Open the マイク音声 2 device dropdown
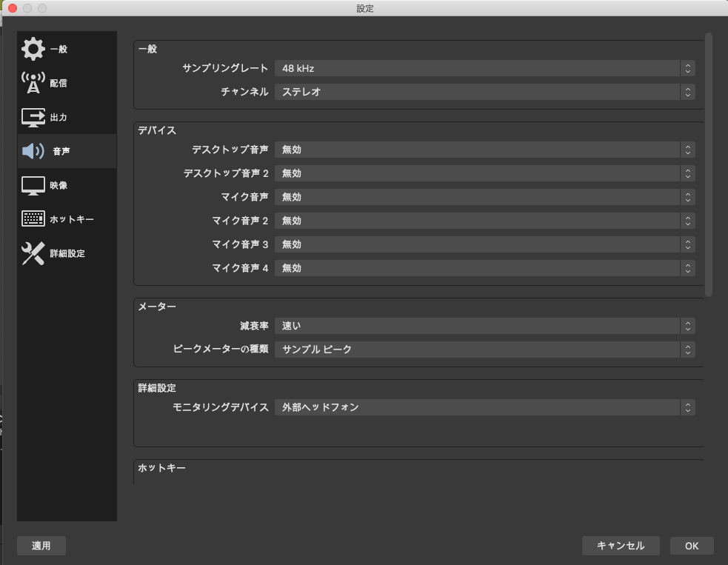 pyautogui.click(x=484, y=221)
